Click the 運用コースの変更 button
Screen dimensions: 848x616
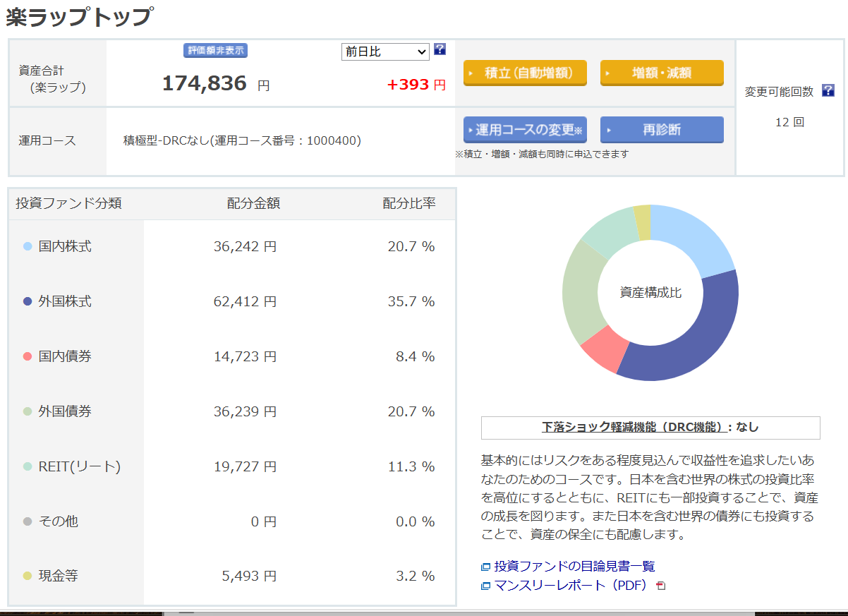click(x=525, y=130)
